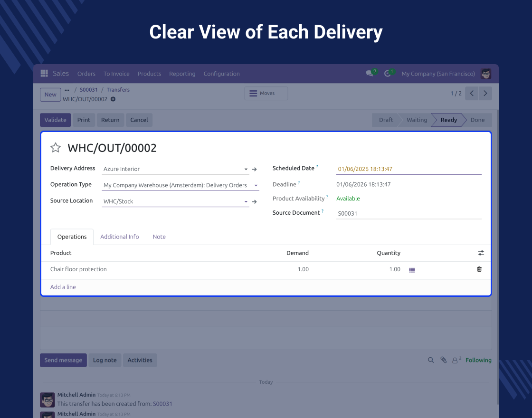The width and height of the screenshot is (532, 418).
Task: Click the Deadline value 01/06/2026 18:13:47
Action: 363,184
